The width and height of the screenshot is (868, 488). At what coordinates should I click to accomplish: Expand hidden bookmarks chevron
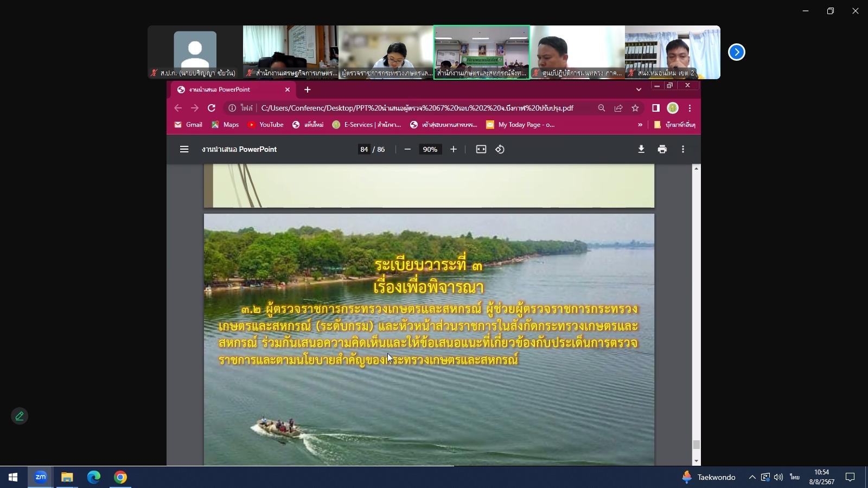pos(640,125)
